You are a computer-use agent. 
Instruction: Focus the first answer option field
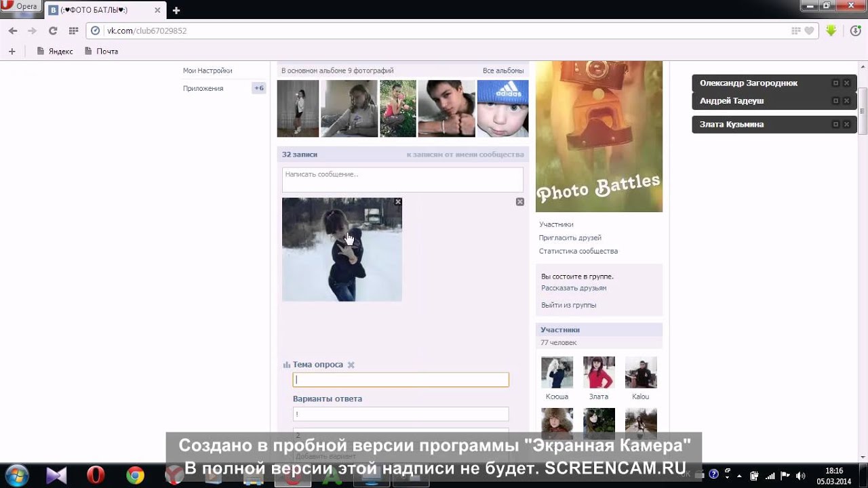tap(401, 413)
